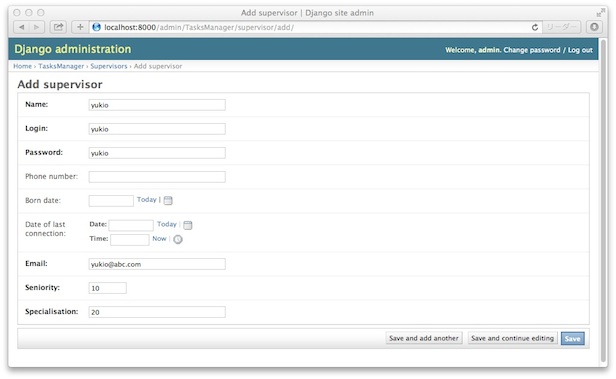616x379 pixels.
Task: Focus the last connection Date field
Action: 131,225
